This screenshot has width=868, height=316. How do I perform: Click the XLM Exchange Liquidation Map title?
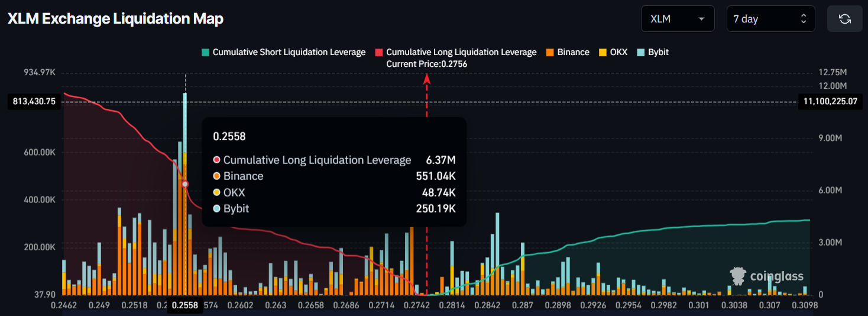tap(115, 19)
